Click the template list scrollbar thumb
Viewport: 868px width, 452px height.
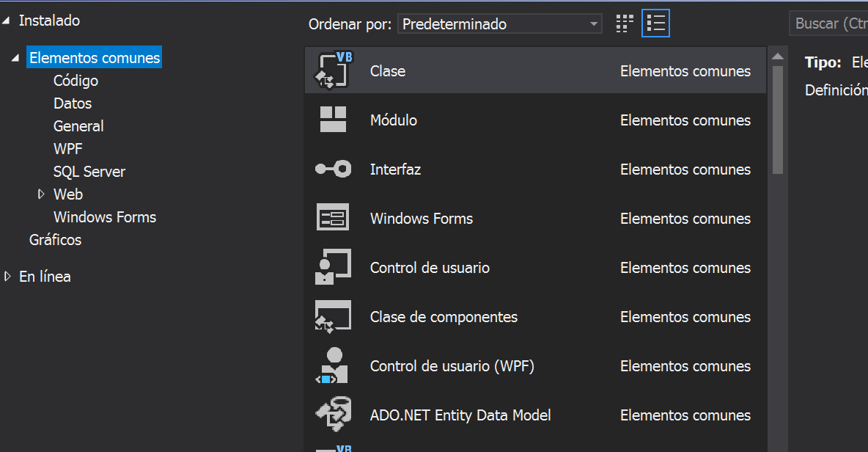click(x=777, y=119)
